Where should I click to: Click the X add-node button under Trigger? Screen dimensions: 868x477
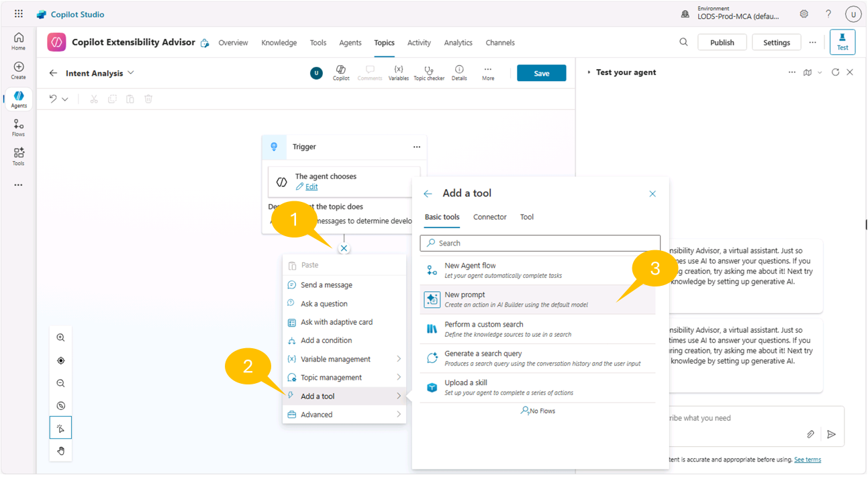click(x=344, y=248)
